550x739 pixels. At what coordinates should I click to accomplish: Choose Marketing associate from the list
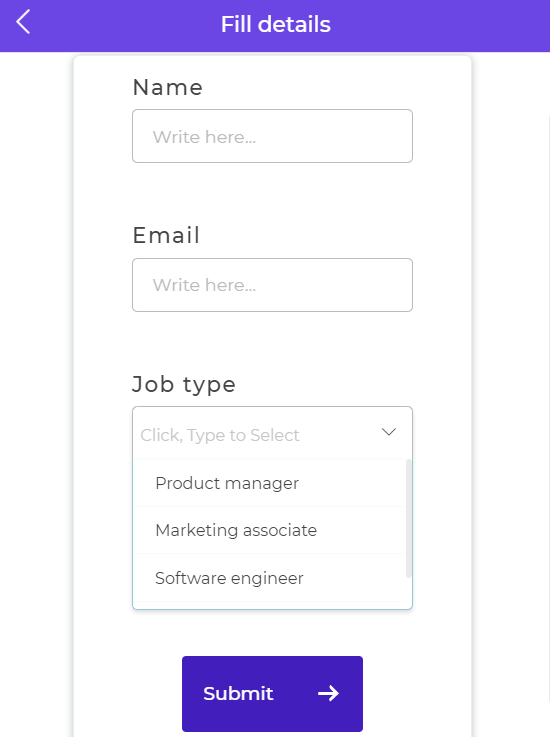(269, 530)
